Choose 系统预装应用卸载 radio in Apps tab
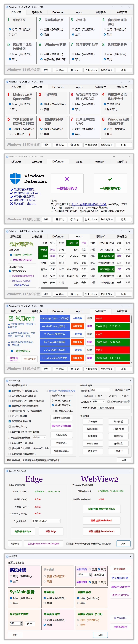This screenshot has height=644, width=138. tap(21, 260)
